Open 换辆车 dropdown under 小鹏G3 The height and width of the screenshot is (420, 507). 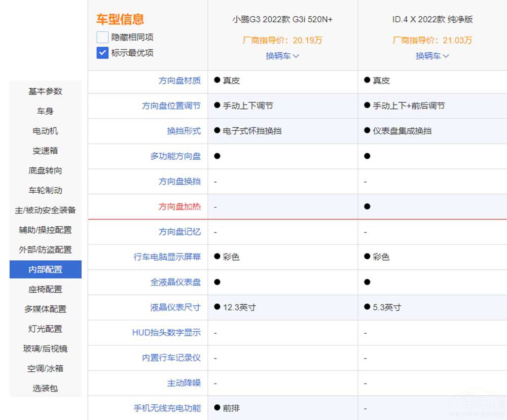(x=282, y=56)
